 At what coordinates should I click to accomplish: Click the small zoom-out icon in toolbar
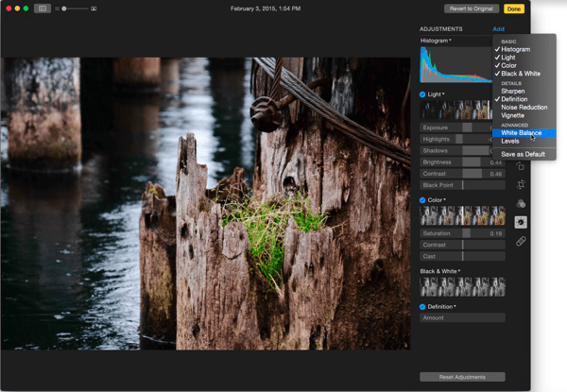point(57,9)
